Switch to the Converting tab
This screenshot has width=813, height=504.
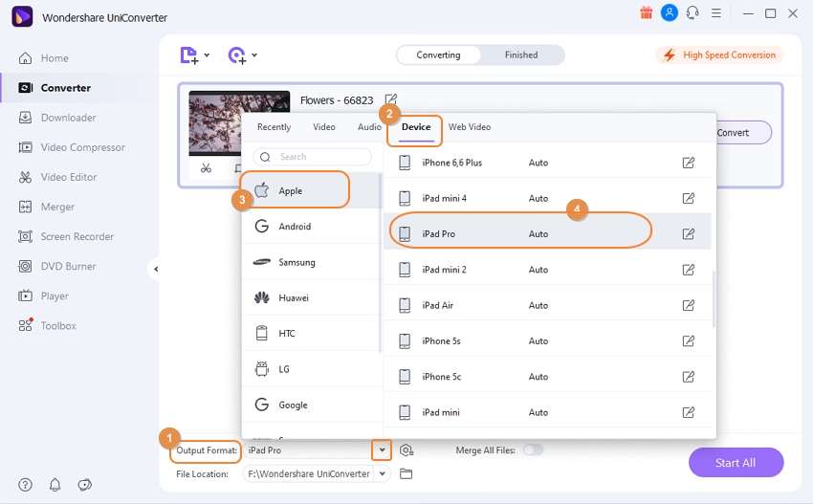point(439,55)
